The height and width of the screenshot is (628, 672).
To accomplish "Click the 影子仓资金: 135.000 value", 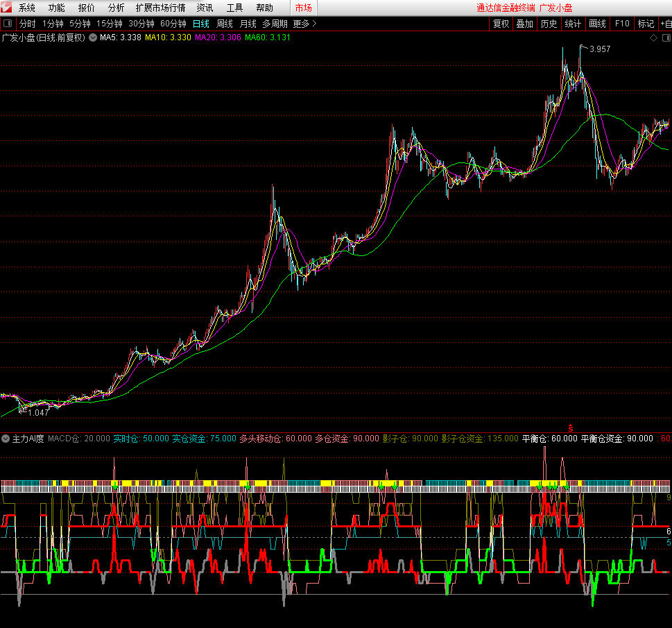I will point(480,439).
